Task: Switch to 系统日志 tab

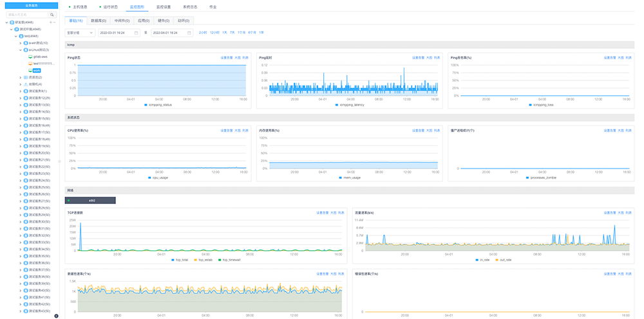Action: pos(190,7)
